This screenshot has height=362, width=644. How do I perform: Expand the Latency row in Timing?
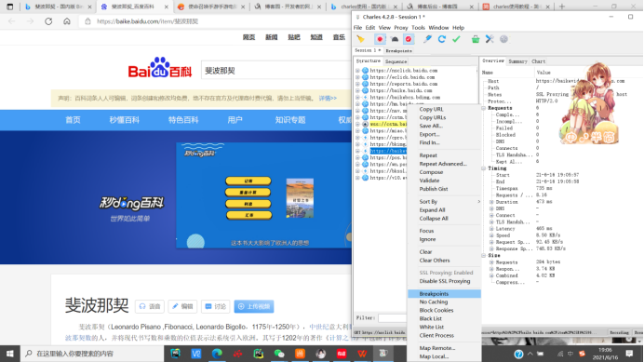pyautogui.click(x=491, y=229)
